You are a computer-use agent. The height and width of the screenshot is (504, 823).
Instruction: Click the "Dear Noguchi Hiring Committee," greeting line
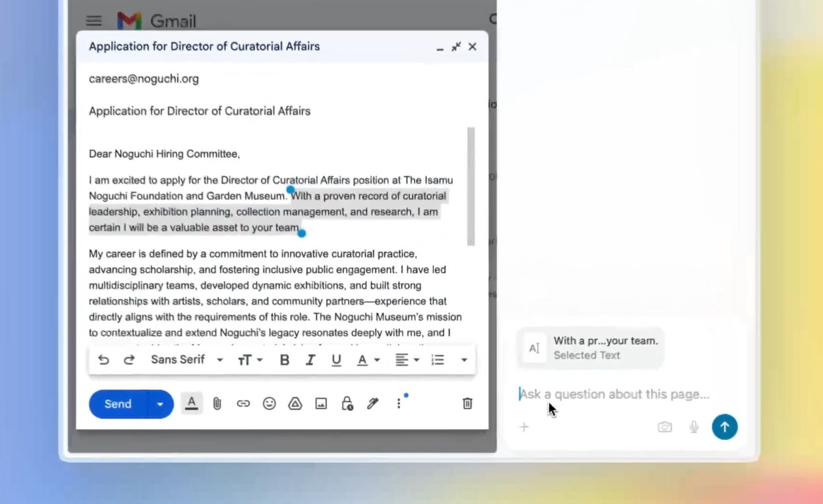click(x=164, y=154)
